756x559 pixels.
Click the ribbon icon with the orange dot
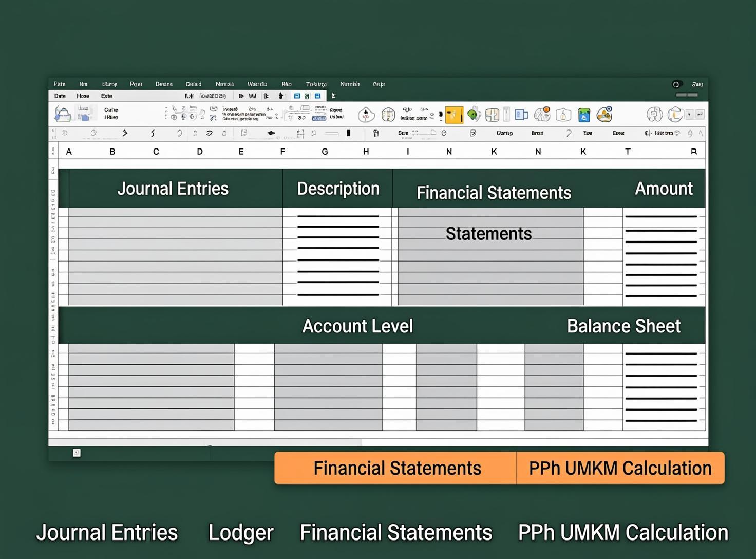542,114
